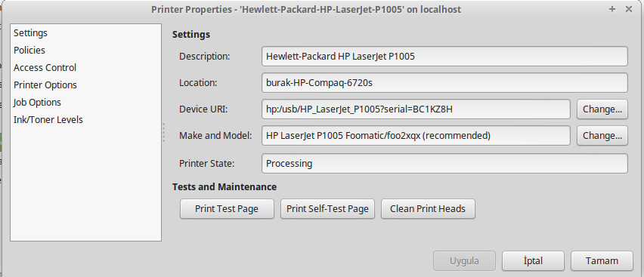Click the Make and Model: label

215,135
